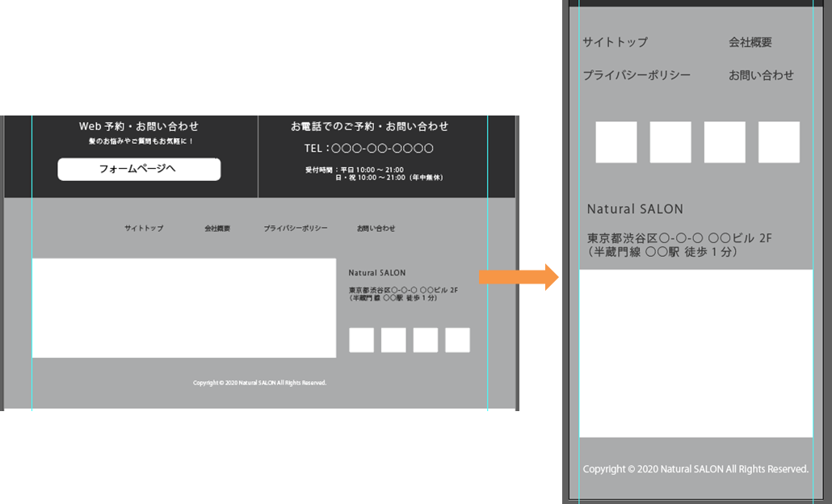
Task: Click Natural SALON name in the desktop layout
Action: [377, 273]
